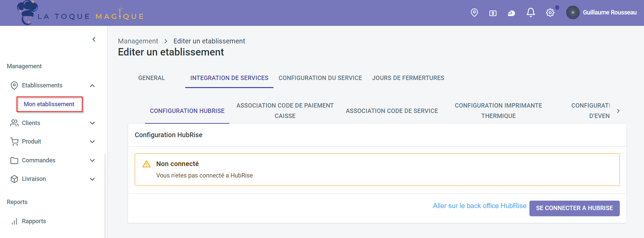Viewport: 644px width, 238px height.
Task: Select Association code de service tab
Action: [x=392, y=111]
